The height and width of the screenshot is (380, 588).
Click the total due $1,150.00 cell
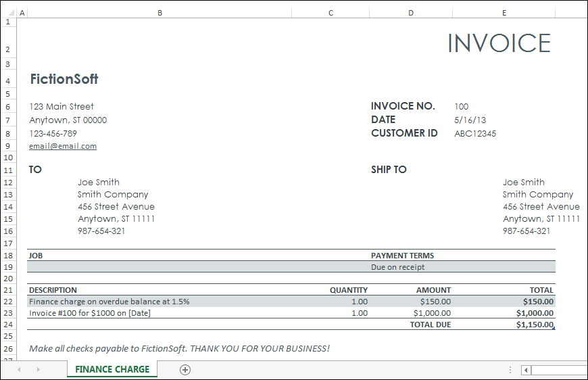pos(535,325)
